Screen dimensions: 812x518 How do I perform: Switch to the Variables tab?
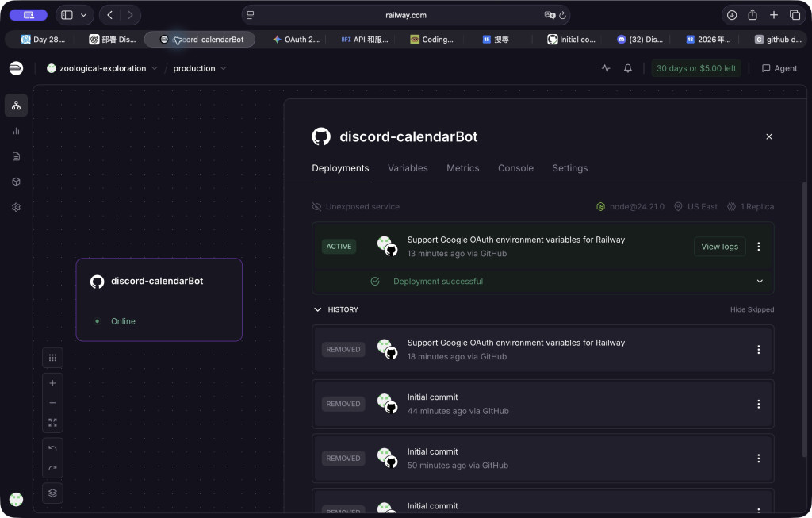tap(408, 168)
